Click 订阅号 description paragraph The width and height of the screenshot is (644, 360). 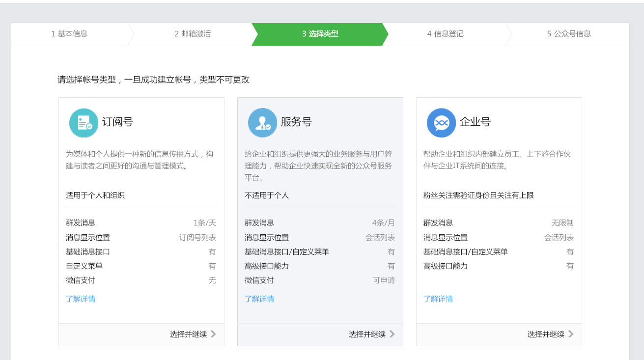pos(140,160)
